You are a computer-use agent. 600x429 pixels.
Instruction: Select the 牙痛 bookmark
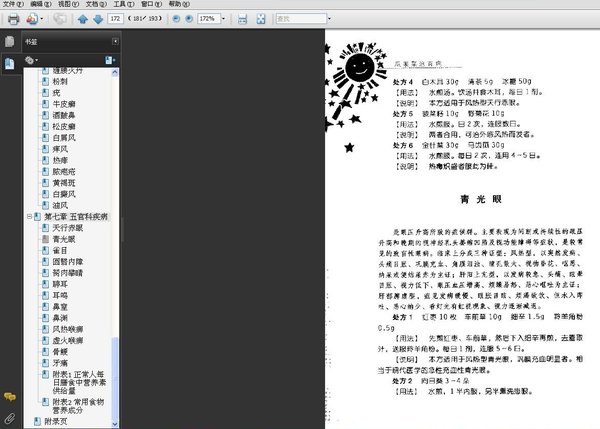[60, 363]
